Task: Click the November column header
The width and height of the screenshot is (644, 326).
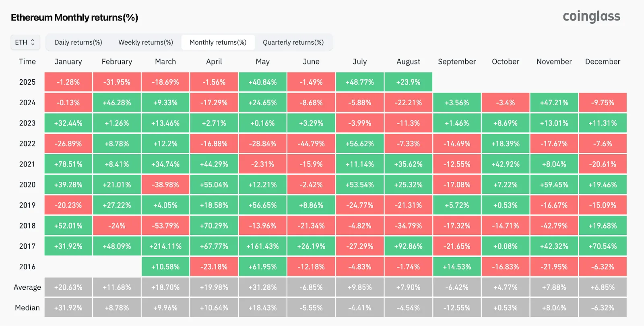Action: (554, 61)
